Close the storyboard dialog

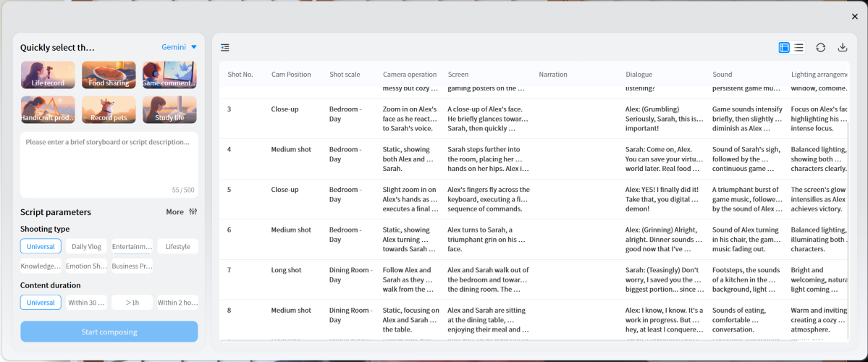[854, 17]
